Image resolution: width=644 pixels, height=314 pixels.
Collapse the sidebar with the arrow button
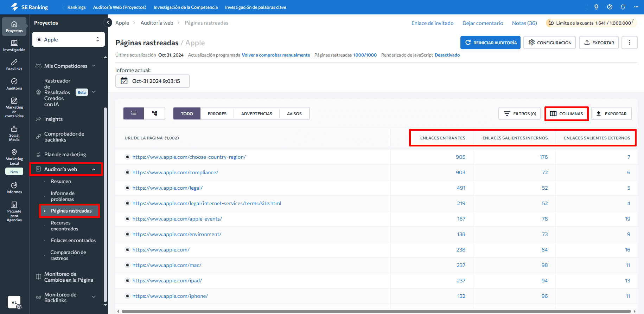(108, 22)
